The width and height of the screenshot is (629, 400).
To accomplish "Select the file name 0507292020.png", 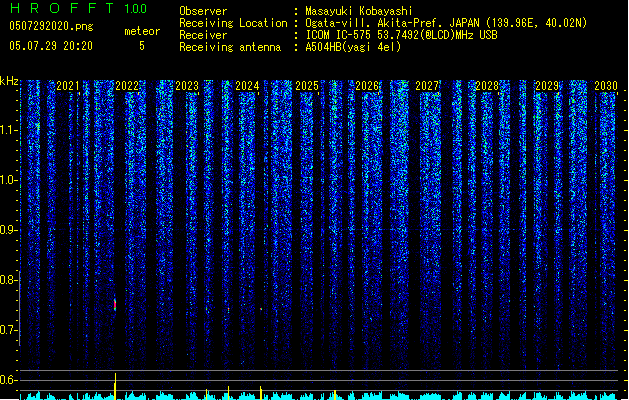I will (x=51, y=26).
